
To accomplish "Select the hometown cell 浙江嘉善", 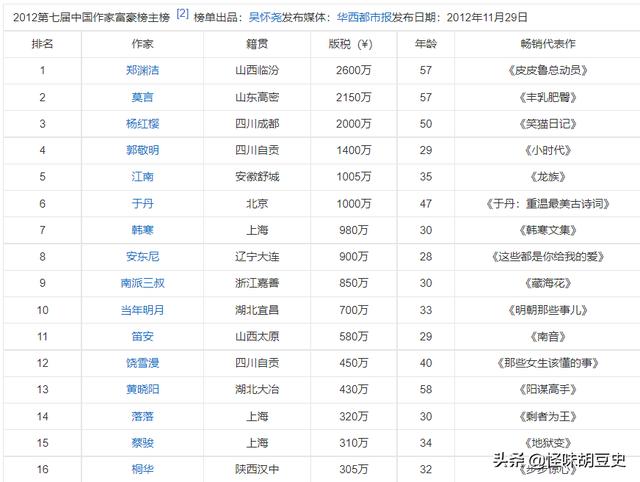I will pos(257,283).
